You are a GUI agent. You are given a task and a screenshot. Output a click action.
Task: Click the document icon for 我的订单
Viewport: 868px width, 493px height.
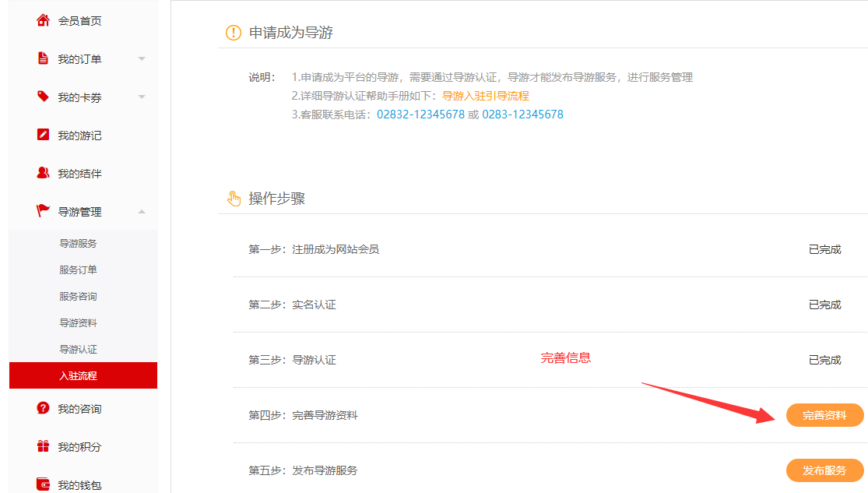pyautogui.click(x=43, y=58)
